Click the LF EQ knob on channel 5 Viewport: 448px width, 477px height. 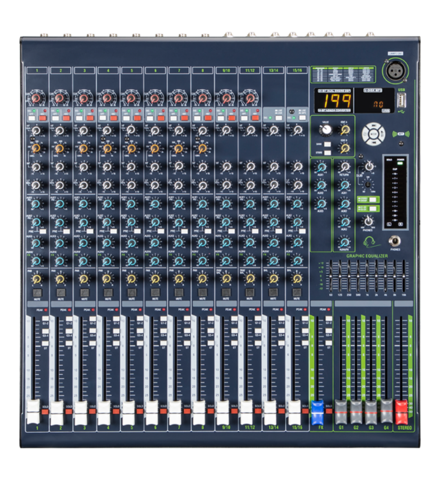click(131, 185)
